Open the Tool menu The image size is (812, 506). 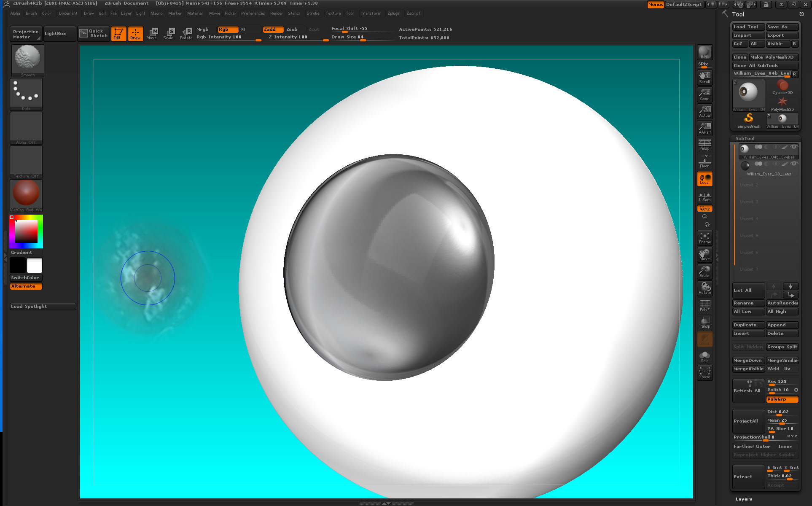[x=350, y=13]
